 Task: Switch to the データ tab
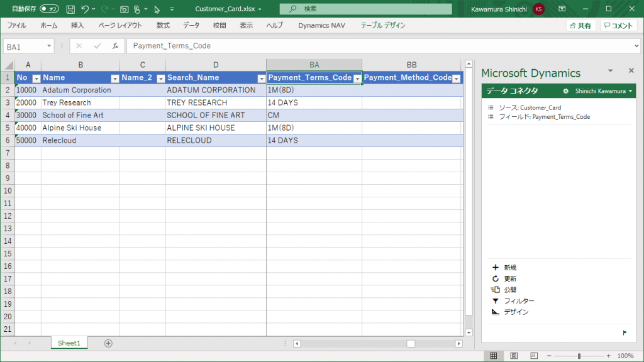tap(191, 25)
